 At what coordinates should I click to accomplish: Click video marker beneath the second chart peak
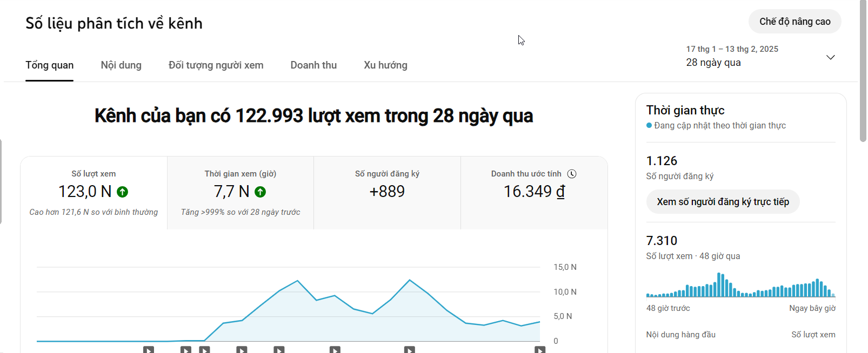pos(410,350)
